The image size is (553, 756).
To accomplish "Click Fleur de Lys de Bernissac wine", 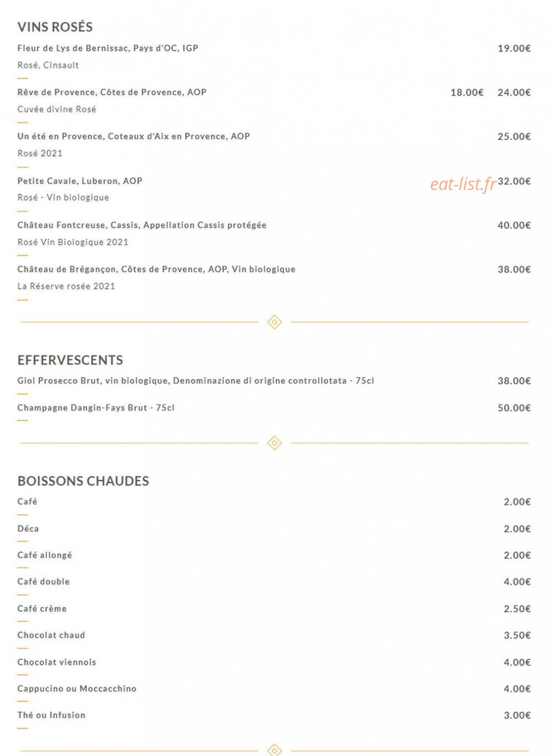I will coord(108,48).
